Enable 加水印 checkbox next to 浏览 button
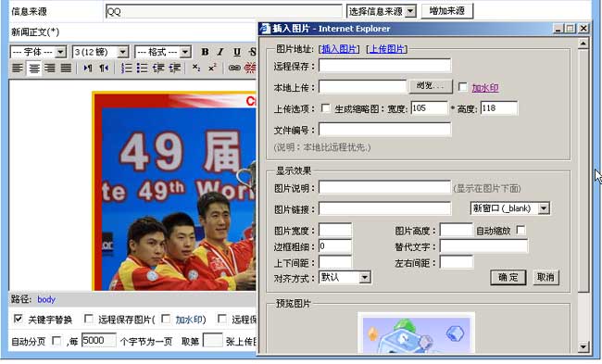The height and width of the screenshot is (364, 602). click(x=463, y=87)
